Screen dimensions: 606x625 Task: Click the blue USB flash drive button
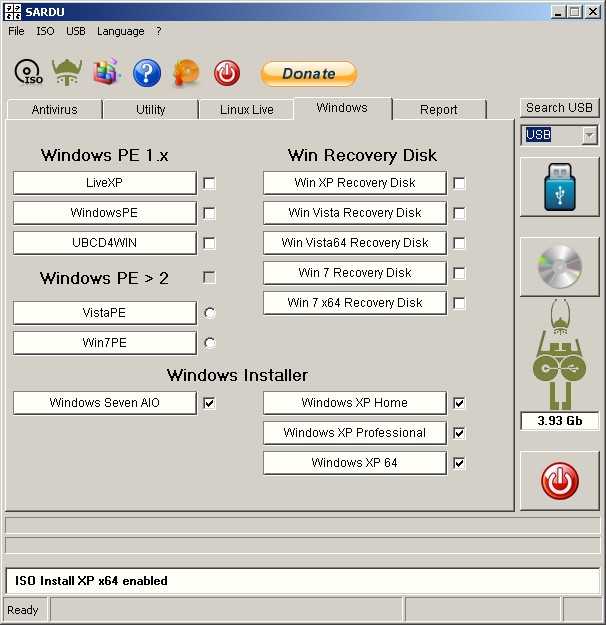559,187
